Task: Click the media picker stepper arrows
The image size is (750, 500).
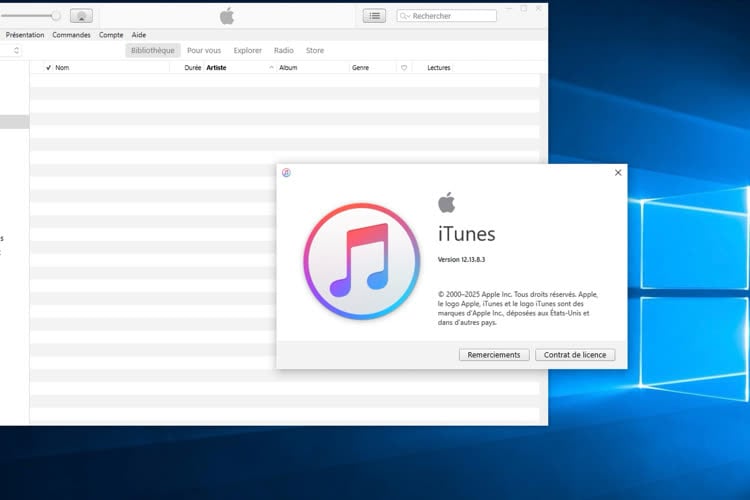Action: [x=16, y=50]
